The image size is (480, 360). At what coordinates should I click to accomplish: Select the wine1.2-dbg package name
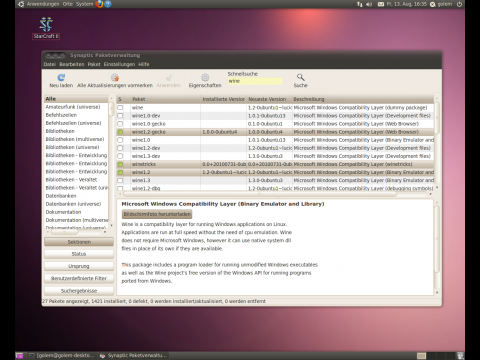point(146,188)
